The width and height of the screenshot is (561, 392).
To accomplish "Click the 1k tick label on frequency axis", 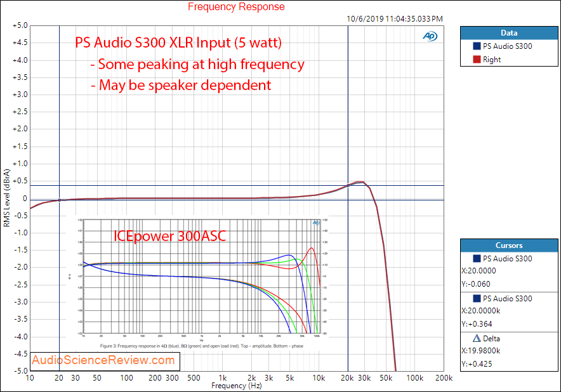I will click(223, 377).
